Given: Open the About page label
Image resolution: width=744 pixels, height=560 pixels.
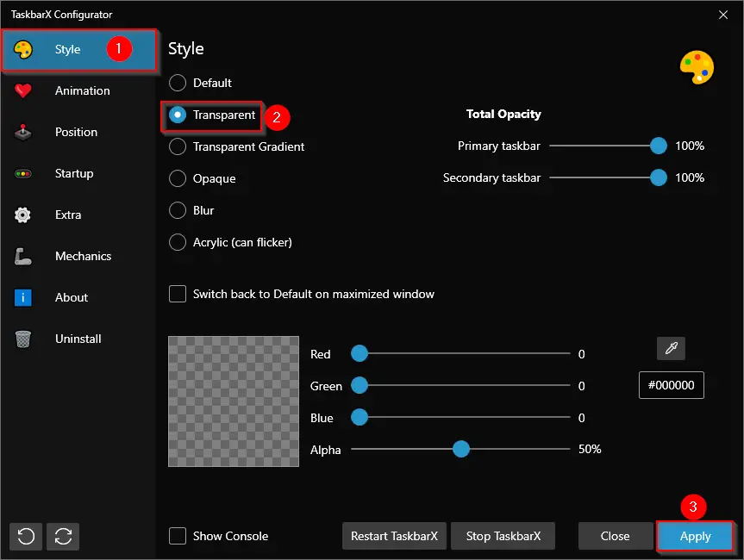Looking at the screenshot, I should click(72, 297).
